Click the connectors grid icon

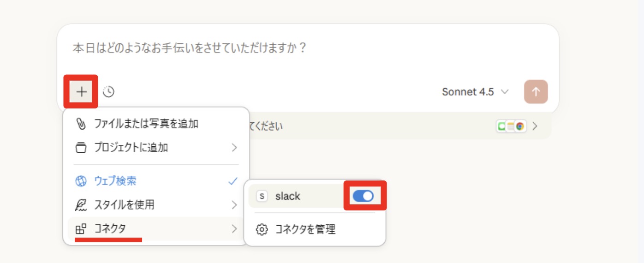coord(81,228)
